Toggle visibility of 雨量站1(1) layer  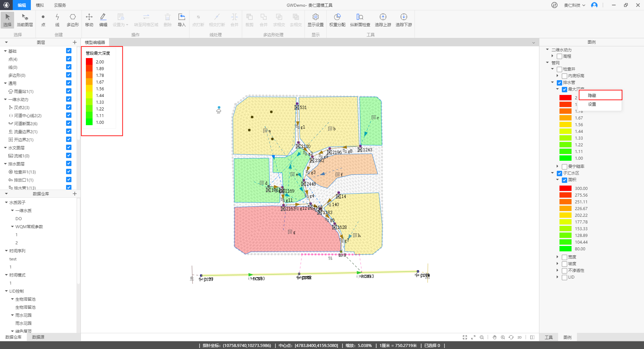click(69, 91)
